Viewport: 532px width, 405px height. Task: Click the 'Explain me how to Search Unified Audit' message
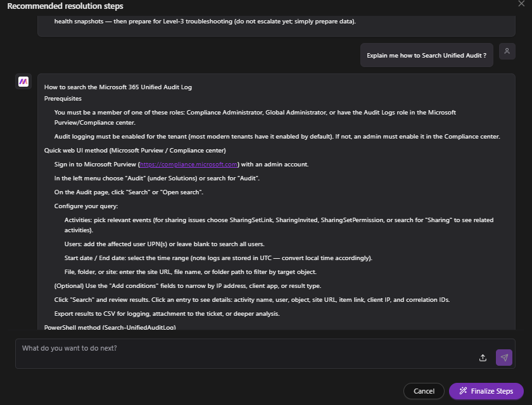point(426,56)
